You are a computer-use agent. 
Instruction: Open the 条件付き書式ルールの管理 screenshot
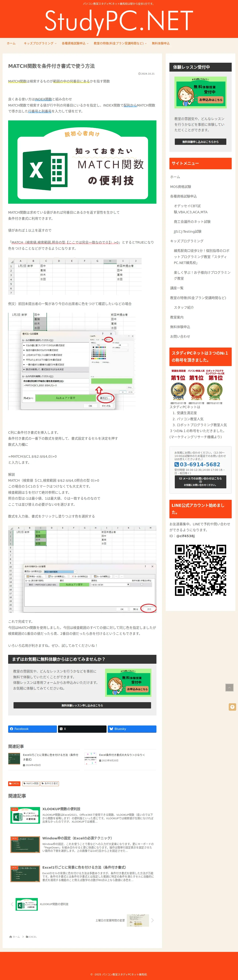tap(82, 569)
